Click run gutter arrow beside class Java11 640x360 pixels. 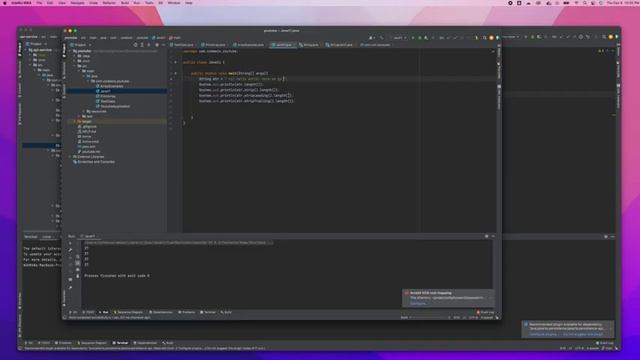(176, 62)
